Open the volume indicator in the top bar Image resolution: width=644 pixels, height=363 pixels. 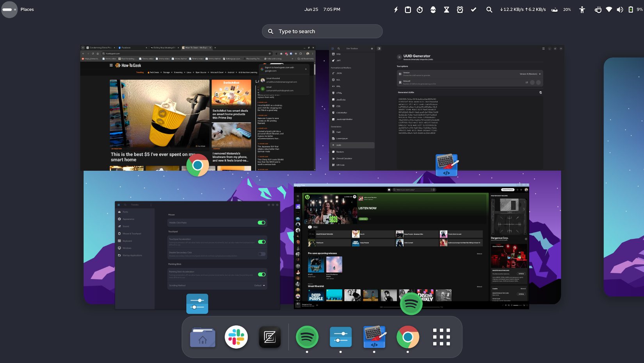point(620,9)
